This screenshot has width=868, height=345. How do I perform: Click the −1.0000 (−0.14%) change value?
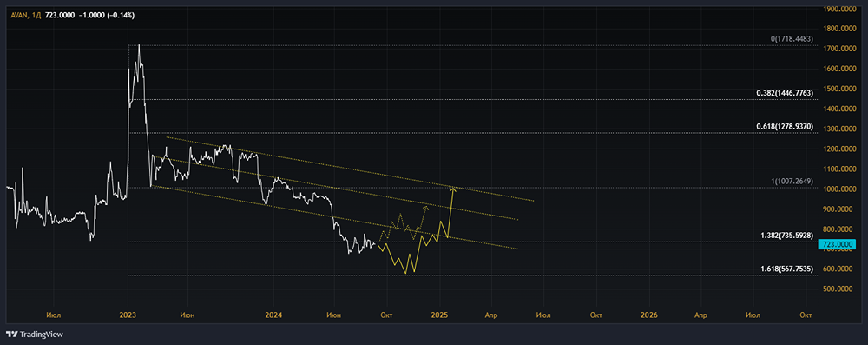pos(106,15)
